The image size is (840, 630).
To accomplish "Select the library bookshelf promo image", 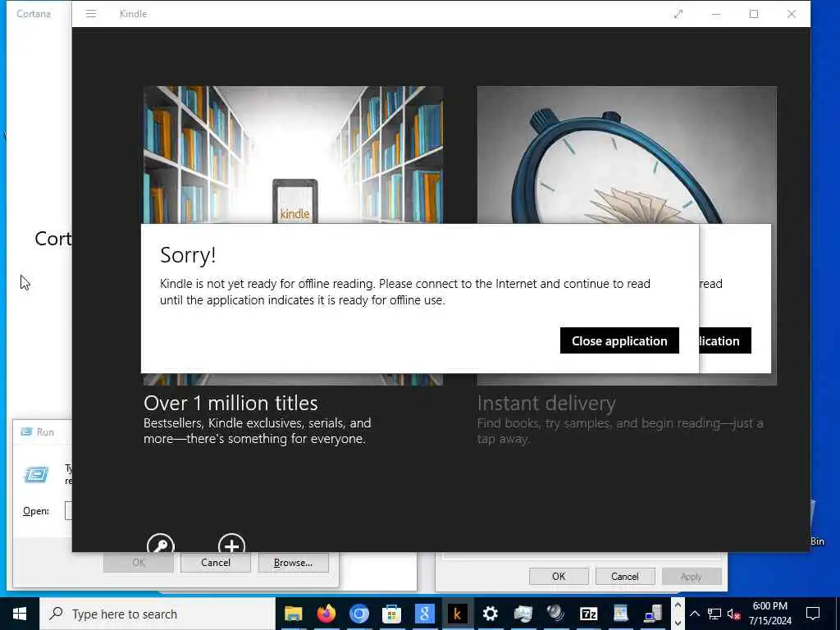I will coord(293,155).
